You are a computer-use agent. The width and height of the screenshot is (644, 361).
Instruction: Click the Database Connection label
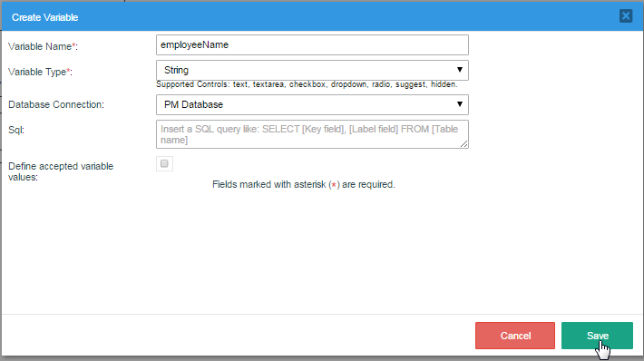click(x=56, y=104)
